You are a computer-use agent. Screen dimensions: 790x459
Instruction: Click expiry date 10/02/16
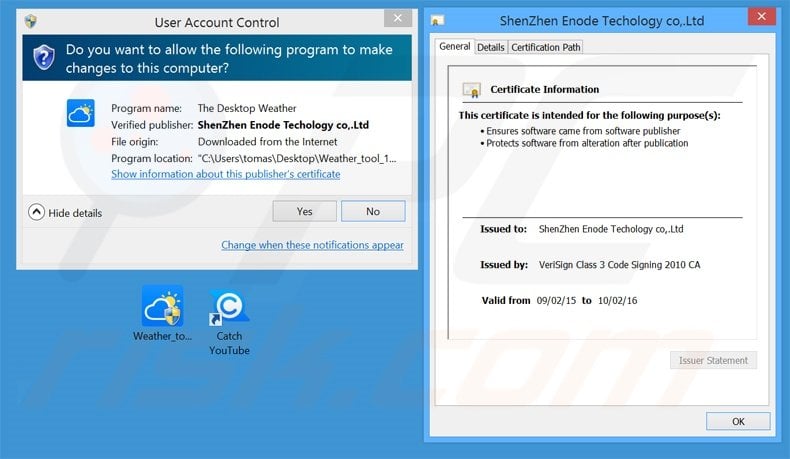pos(618,300)
